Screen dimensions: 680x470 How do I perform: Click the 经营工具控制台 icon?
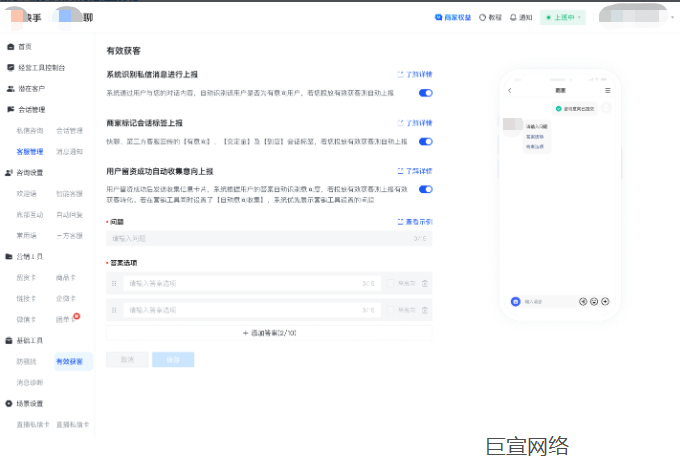11,68
